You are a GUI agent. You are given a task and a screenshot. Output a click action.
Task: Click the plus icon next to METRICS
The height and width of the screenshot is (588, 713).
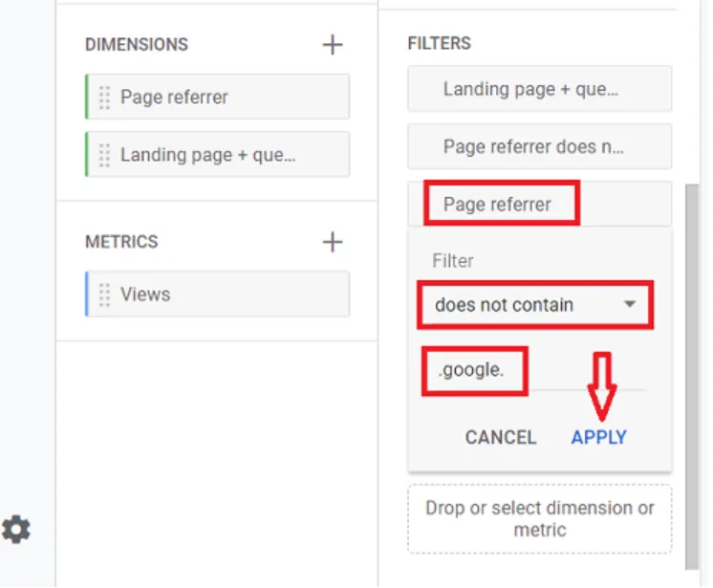pos(332,242)
